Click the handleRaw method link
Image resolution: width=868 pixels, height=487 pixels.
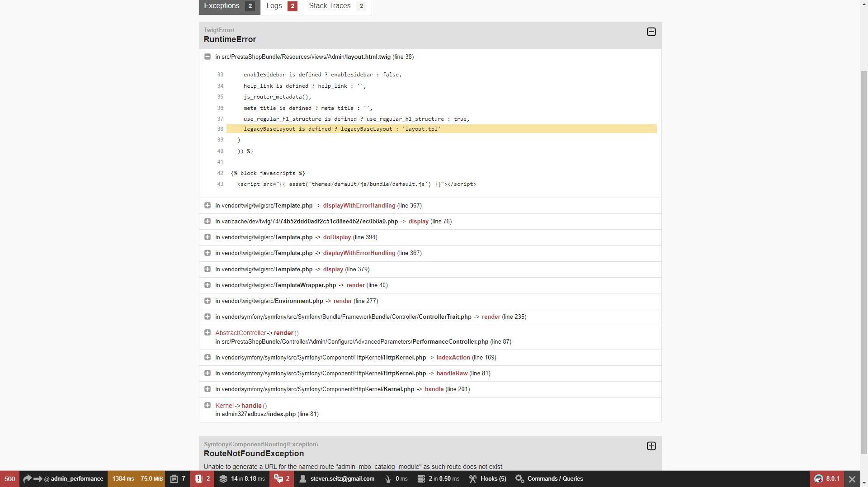click(452, 373)
